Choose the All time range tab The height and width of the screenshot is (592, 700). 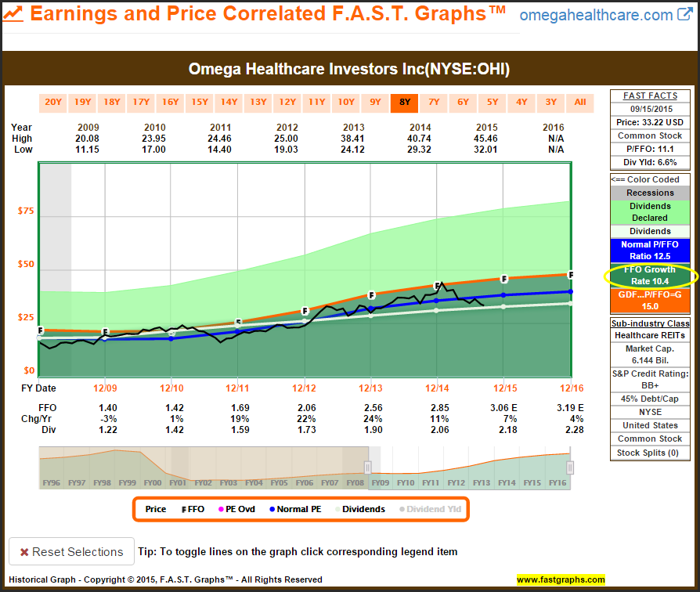[580, 102]
